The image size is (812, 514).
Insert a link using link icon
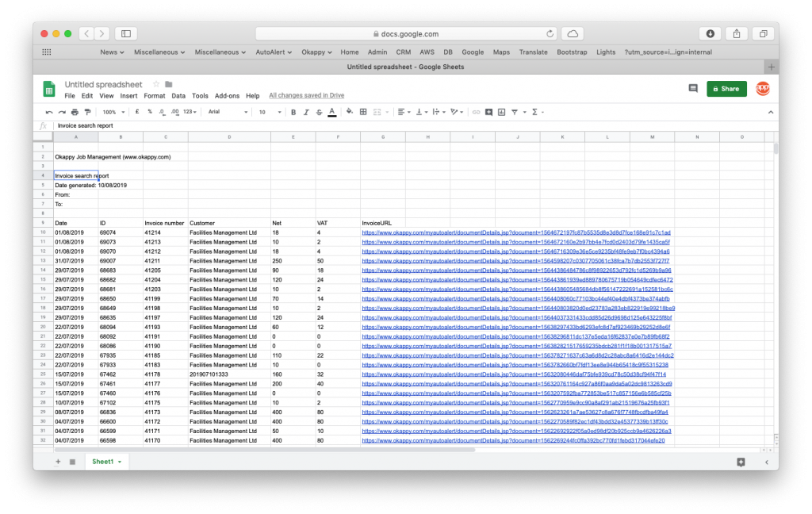476,112
